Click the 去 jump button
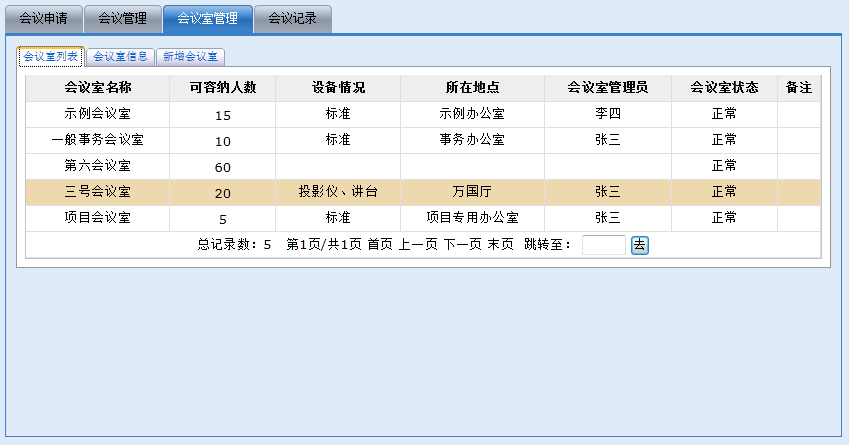The width and height of the screenshot is (849, 445). point(639,245)
